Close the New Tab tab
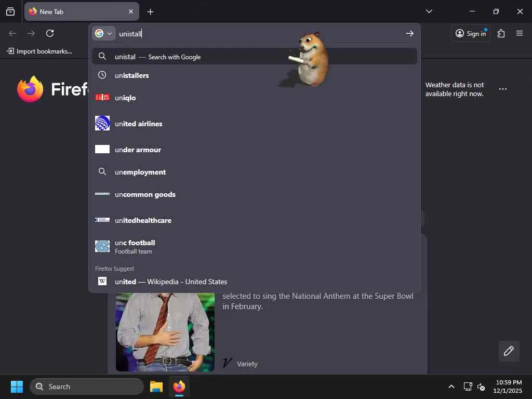This screenshot has width=532, height=399. click(x=130, y=11)
